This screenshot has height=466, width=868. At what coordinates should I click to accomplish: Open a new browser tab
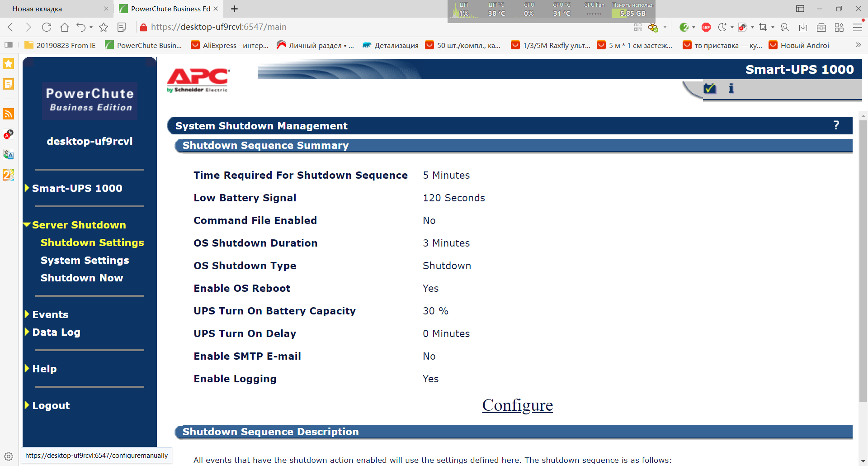point(234,9)
